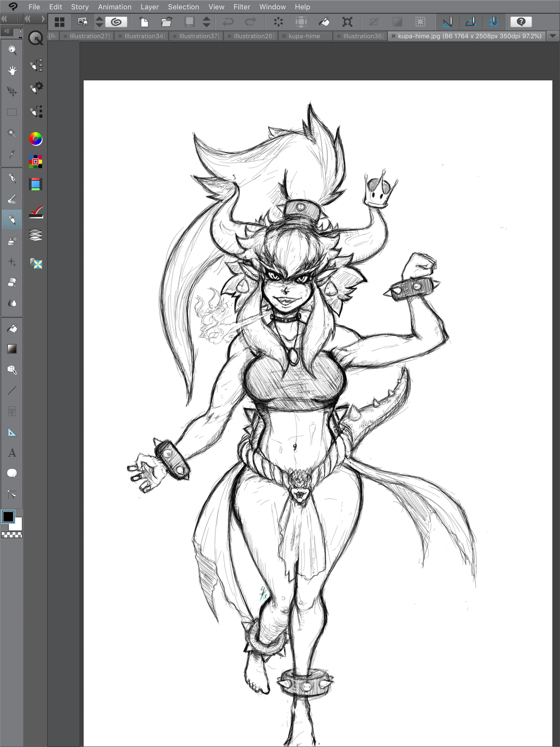Viewport: 560px width, 747px height.
Task: Open the Color Set palette
Action: [x=36, y=161]
